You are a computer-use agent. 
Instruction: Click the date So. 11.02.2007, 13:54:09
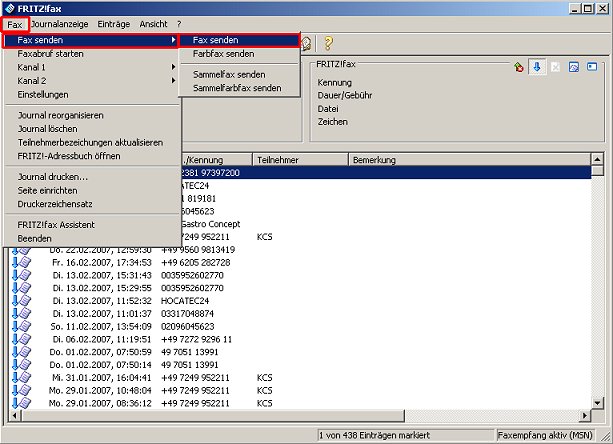click(x=101, y=327)
